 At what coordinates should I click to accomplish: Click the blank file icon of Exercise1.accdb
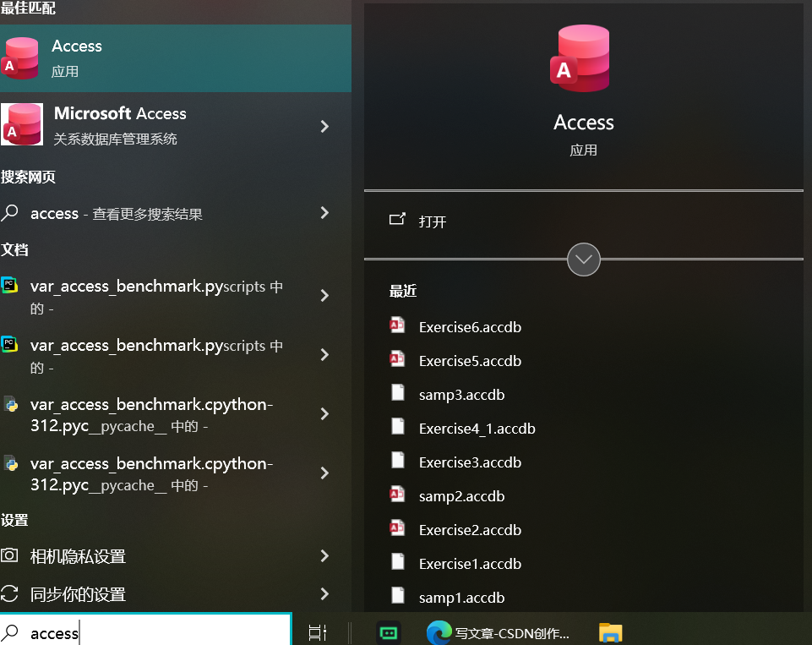(398, 561)
